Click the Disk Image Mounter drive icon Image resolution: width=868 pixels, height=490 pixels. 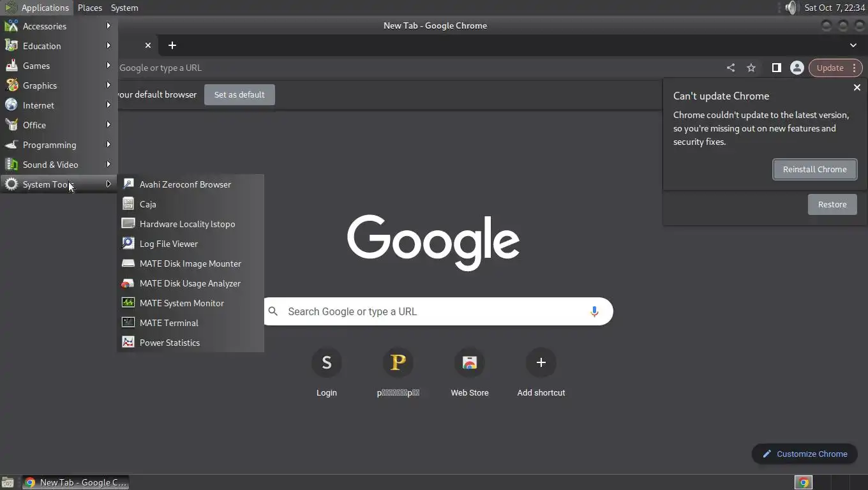click(128, 264)
